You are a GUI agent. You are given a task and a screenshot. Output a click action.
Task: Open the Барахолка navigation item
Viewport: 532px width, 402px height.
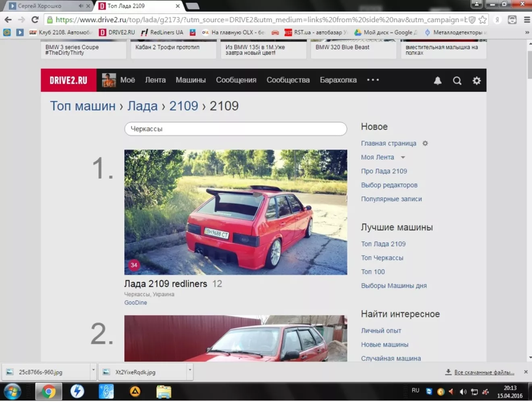point(338,80)
